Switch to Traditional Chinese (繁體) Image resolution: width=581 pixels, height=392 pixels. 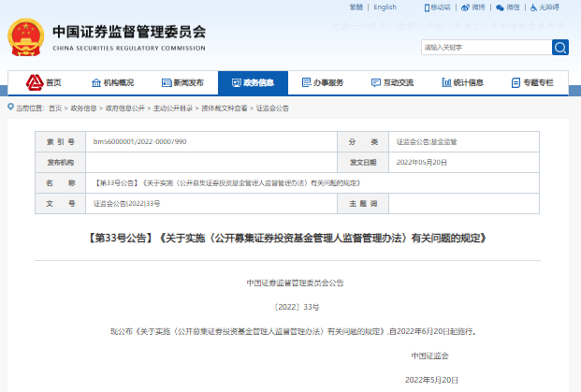[356, 7]
